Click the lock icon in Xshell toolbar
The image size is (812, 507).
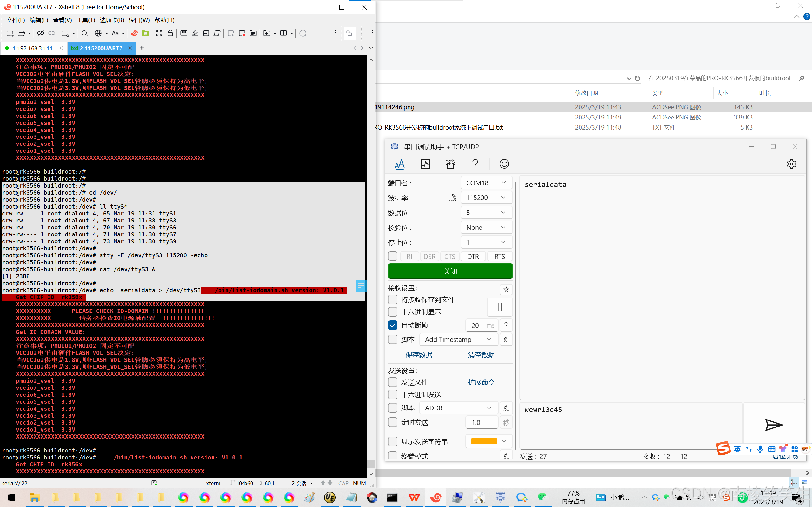pos(170,33)
